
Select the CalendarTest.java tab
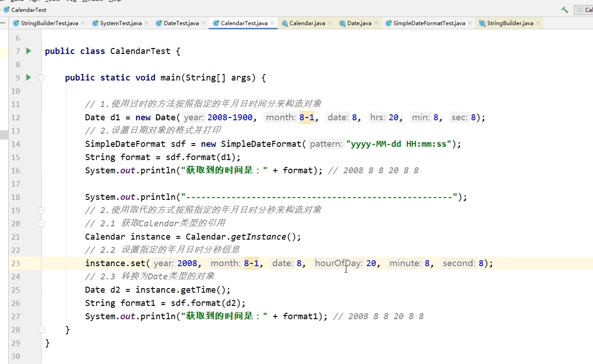(x=244, y=23)
